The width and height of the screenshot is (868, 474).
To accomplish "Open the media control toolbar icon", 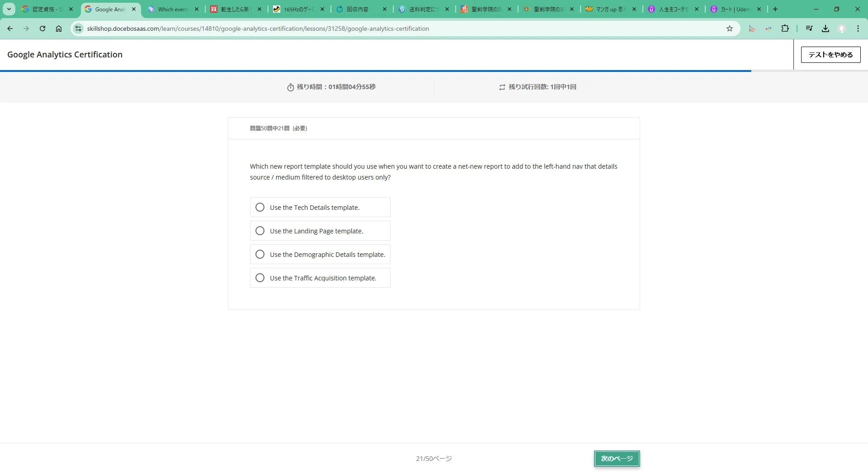I will tap(809, 28).
